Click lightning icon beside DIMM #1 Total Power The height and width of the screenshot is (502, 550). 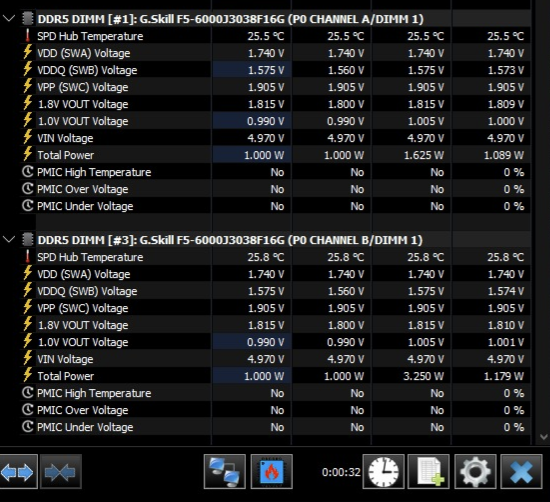point(28,154)
